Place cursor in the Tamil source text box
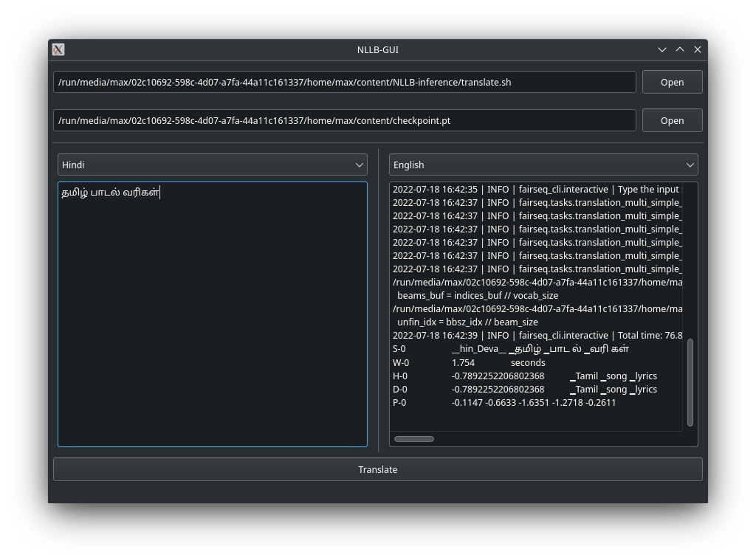756x560 pixels. click(x=212, y=310)
